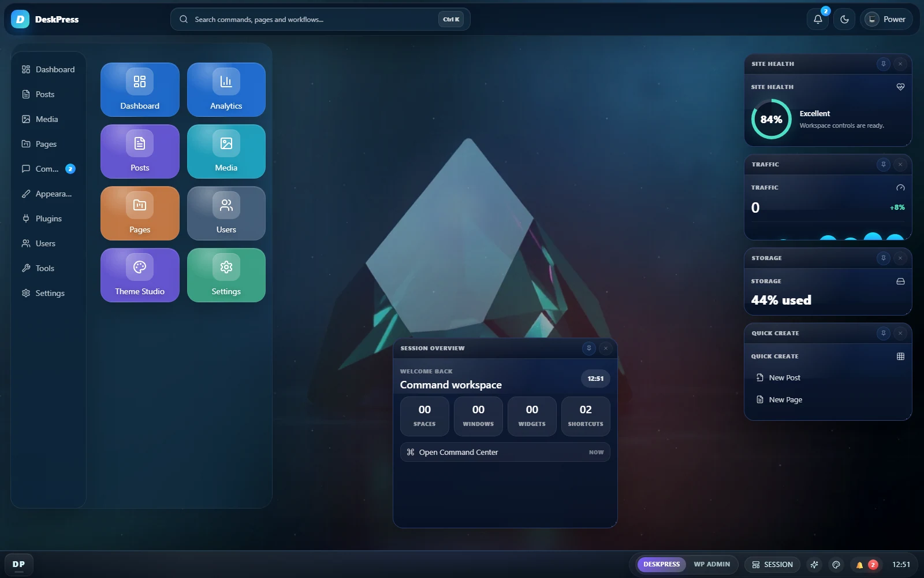
Task: Open Posts in the sidebar menu
Action: [49, 94]
